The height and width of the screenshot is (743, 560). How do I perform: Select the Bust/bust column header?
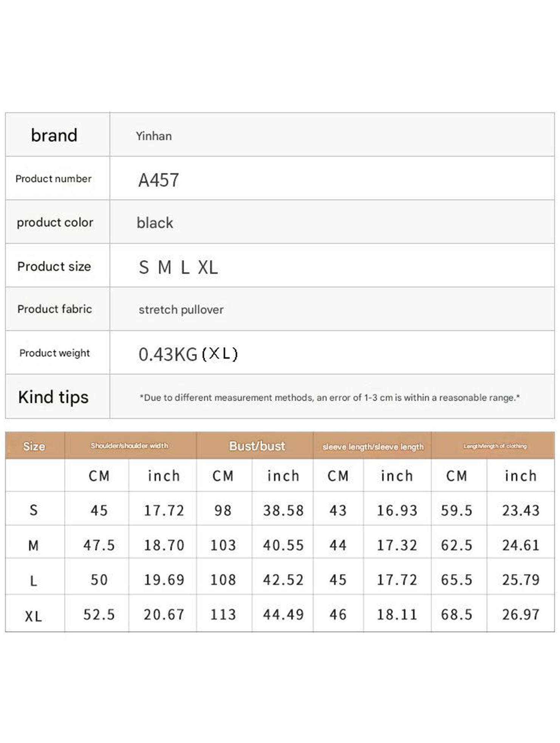(257, 446)
